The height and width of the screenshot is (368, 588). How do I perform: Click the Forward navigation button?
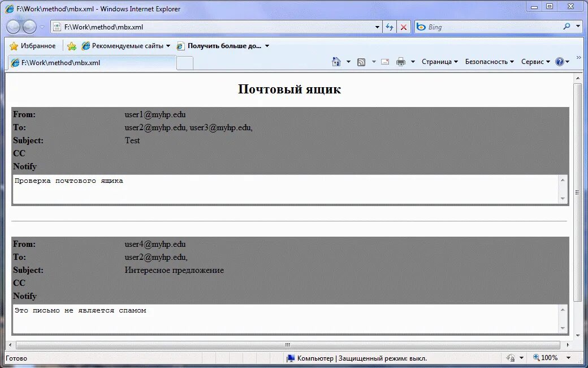[x=29, y=27]
